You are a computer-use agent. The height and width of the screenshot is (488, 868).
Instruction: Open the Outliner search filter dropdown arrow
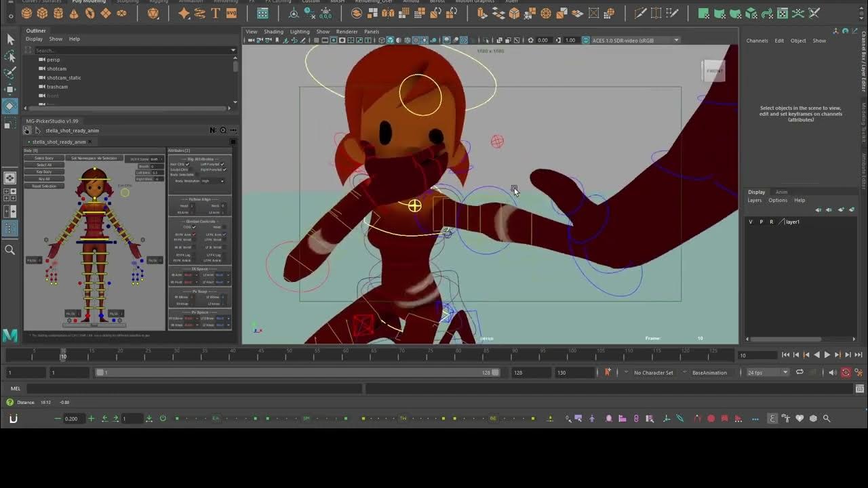click(x=233, y=50)
